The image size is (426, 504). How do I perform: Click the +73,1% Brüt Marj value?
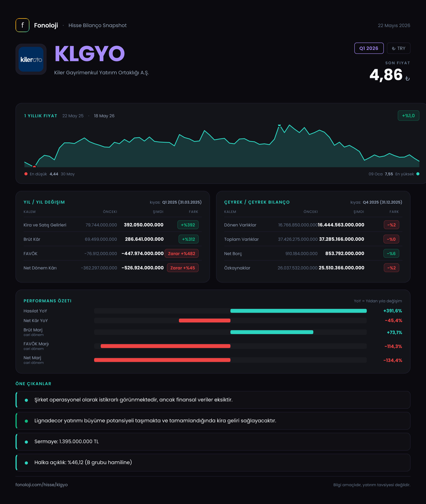394,332
